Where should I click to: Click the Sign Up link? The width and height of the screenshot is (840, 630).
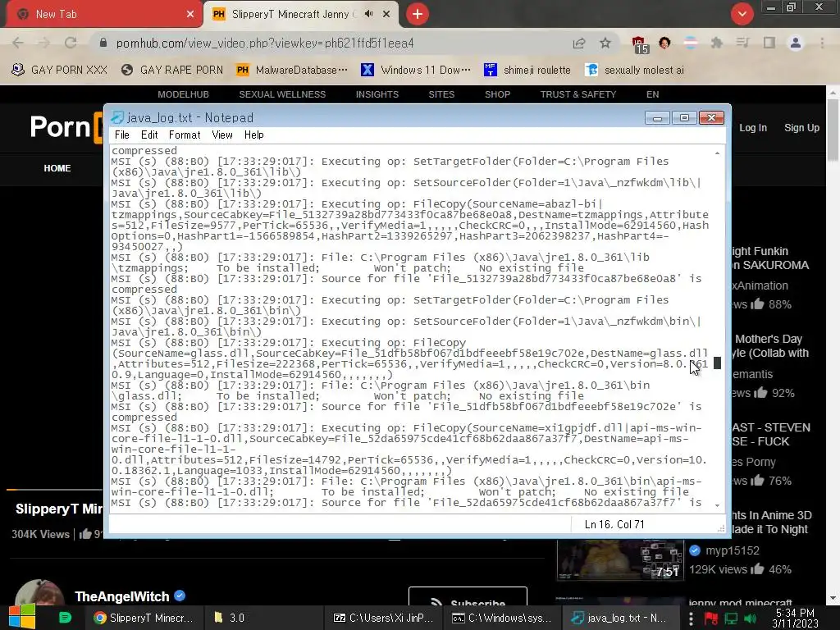click(x=801, y=128)
